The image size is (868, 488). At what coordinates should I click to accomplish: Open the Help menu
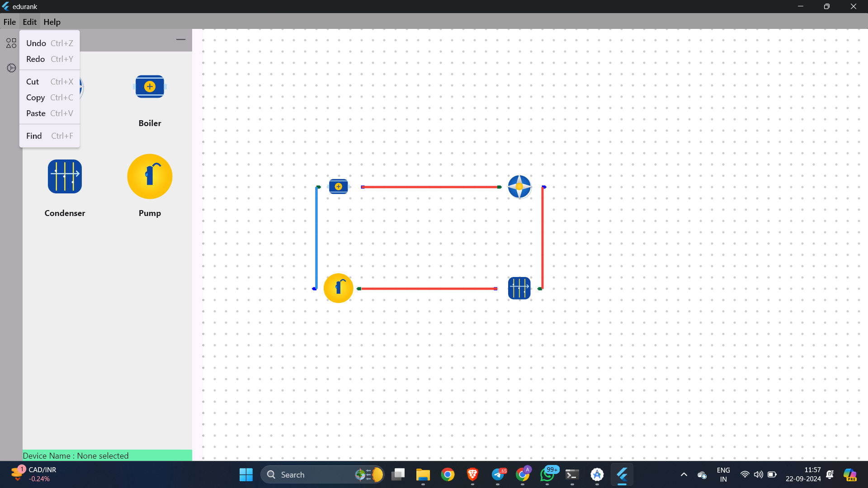point(52,22)
